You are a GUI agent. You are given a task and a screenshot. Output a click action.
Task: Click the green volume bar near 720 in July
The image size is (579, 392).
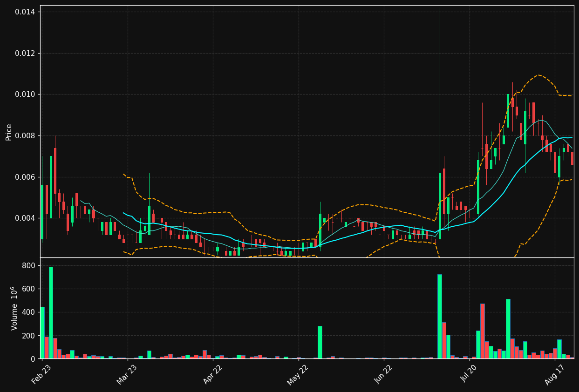click(x=440, y=317)
